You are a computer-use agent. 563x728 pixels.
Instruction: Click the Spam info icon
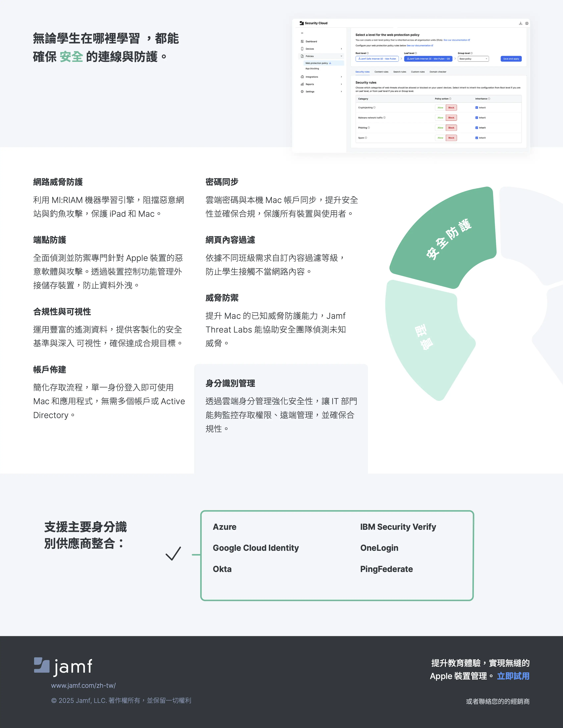point(366,138)
